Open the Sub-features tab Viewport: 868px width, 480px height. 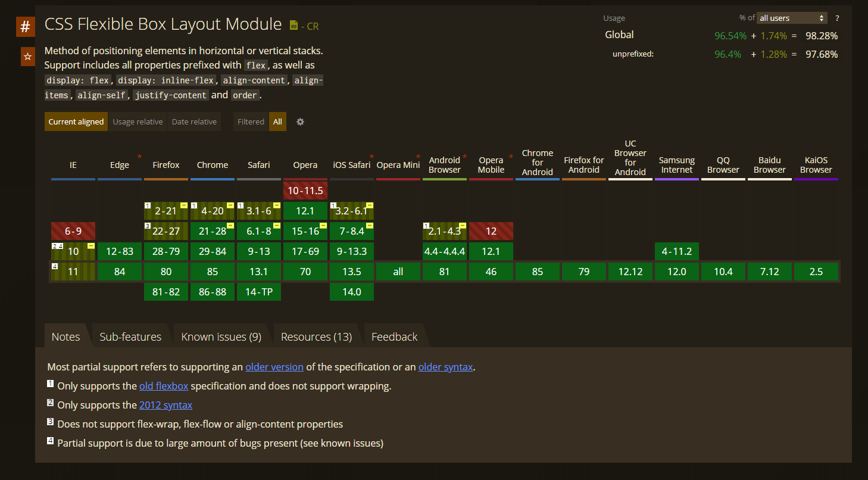(x=130, y=336)
